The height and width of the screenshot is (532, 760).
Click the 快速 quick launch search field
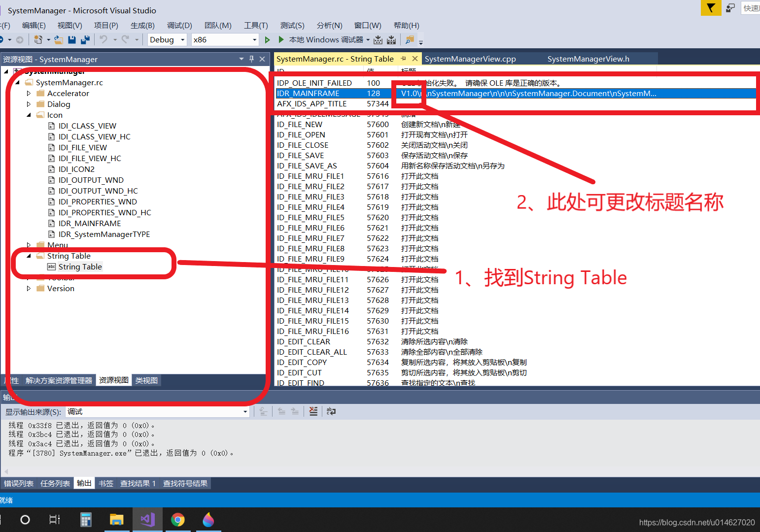750,8
